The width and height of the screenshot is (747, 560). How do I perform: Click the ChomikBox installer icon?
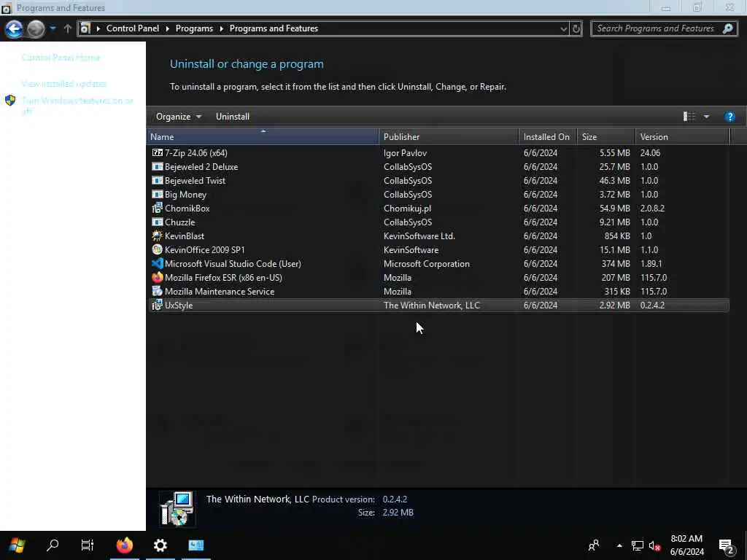pos(158,208)
